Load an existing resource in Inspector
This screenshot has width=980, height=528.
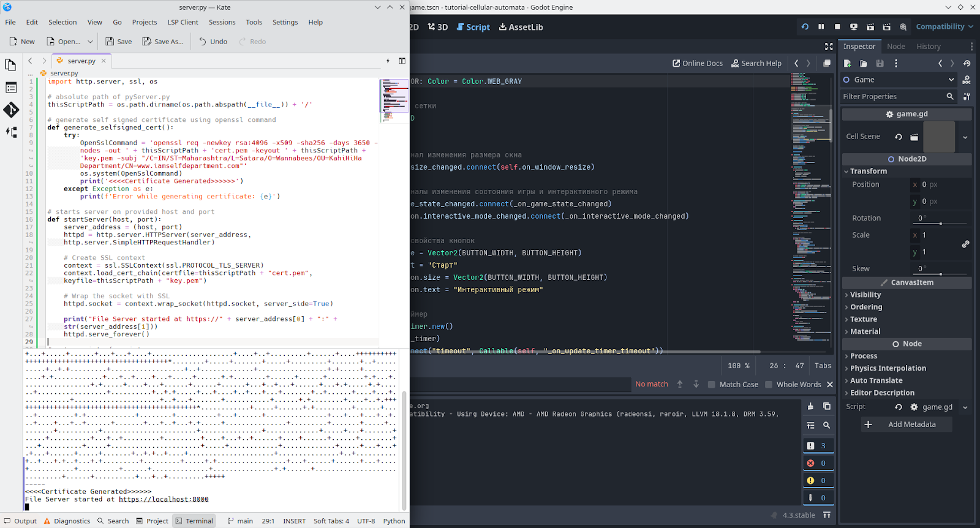point(864,63)
